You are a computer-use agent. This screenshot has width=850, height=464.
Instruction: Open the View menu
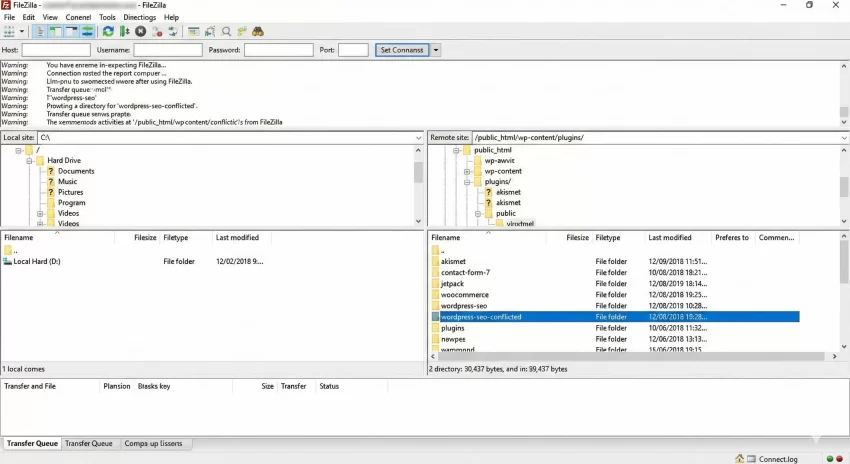[50, 17]
